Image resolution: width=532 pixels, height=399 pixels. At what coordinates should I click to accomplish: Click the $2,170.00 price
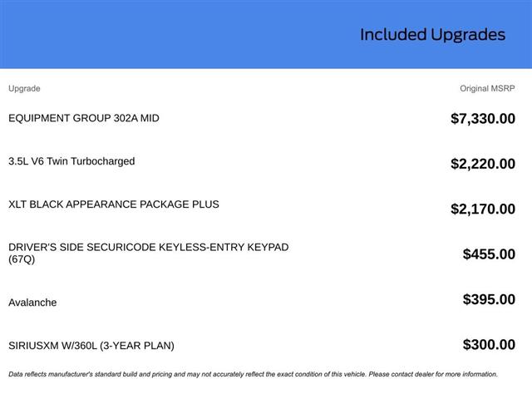click(482, 209)
